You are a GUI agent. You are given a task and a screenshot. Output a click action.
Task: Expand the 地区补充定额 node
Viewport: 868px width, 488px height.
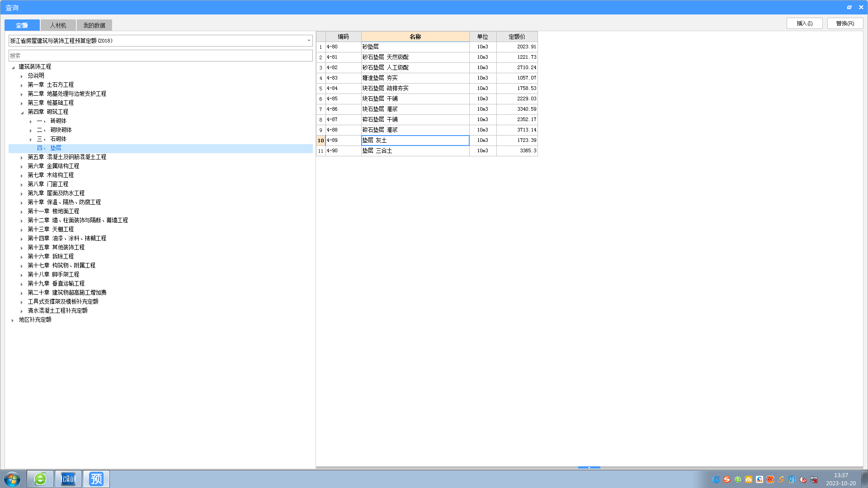12,320
